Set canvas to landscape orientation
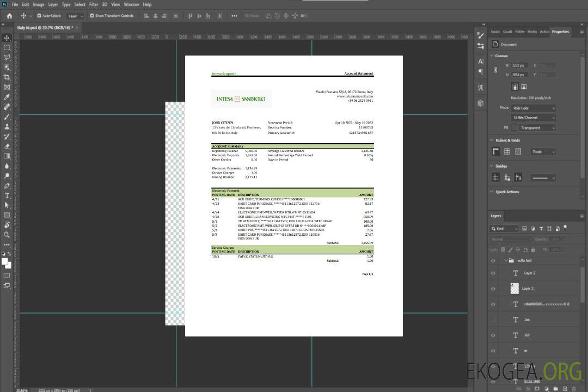588x392 pixels. [524, 87]
